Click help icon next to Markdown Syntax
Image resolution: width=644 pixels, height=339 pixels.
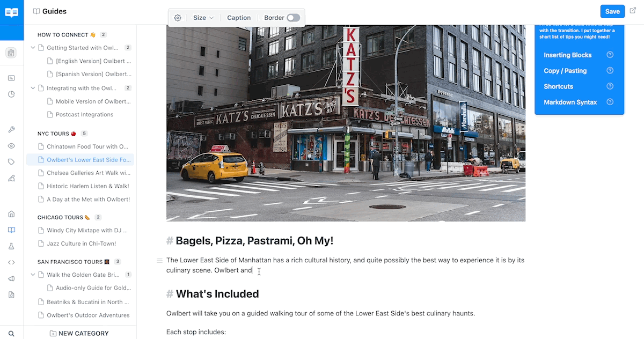610,102
